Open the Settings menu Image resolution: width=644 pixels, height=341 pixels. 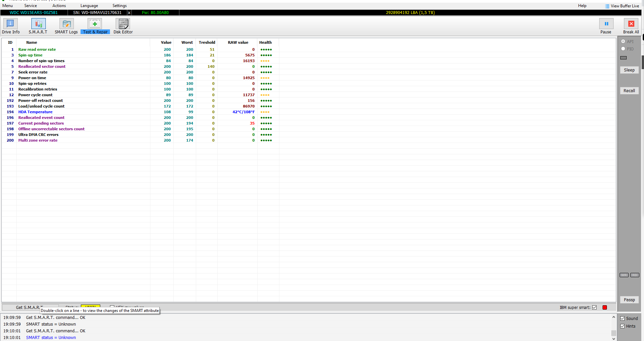[x=120, y=6]
